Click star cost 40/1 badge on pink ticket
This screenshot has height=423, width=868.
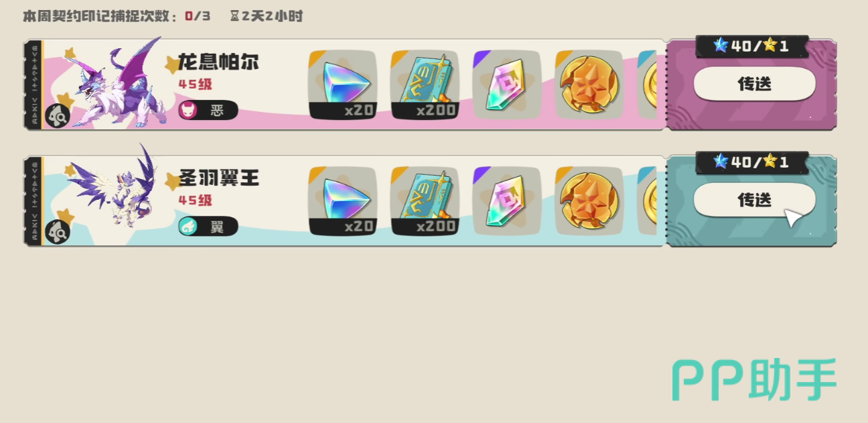751,46
